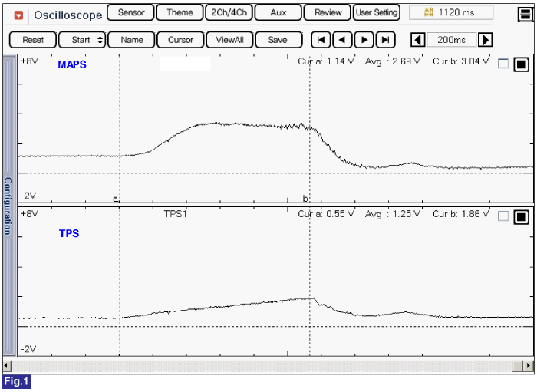Click TPS Avg 1.25 V value
Viewport: 537px width, 392px height.
click(x=393, y=214)
